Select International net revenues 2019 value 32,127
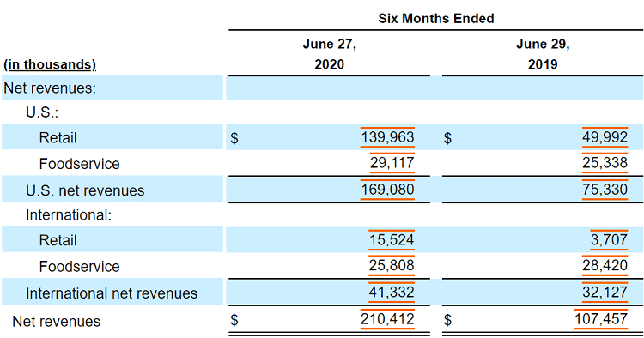This screenshot has height=338, width=644. tap(605, 292)
